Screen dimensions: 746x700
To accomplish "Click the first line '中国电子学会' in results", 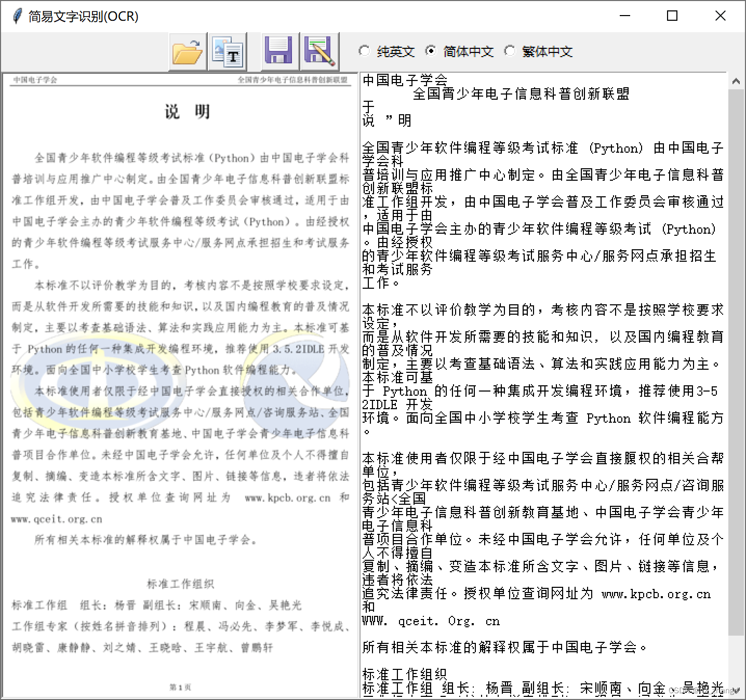I will coord(405,80).
